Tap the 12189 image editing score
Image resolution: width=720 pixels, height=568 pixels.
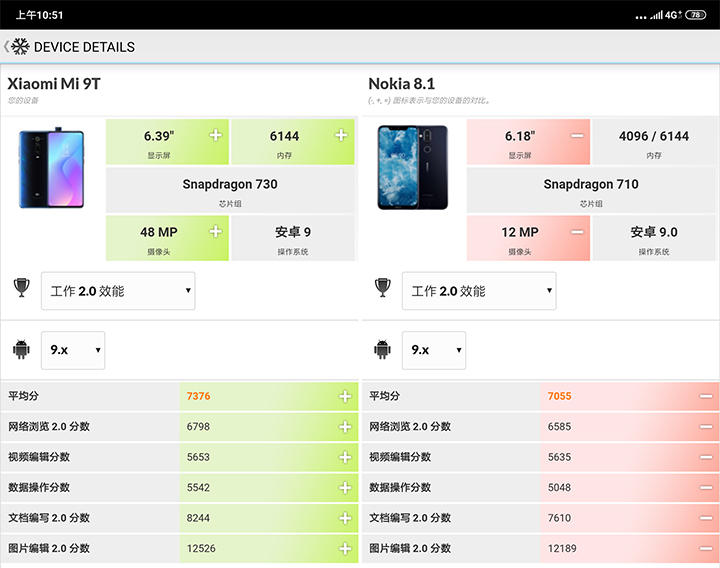pos(562,548)
